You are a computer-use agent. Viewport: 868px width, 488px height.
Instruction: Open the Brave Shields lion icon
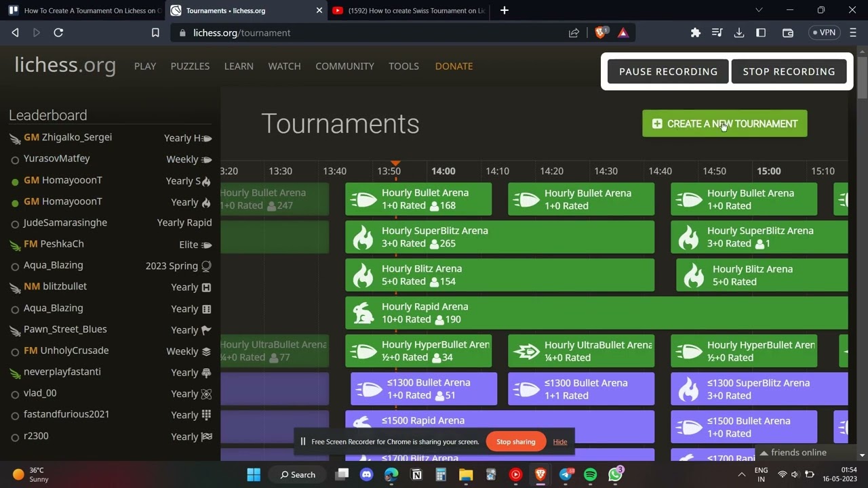pyautogui.click(x=600, y=33)
